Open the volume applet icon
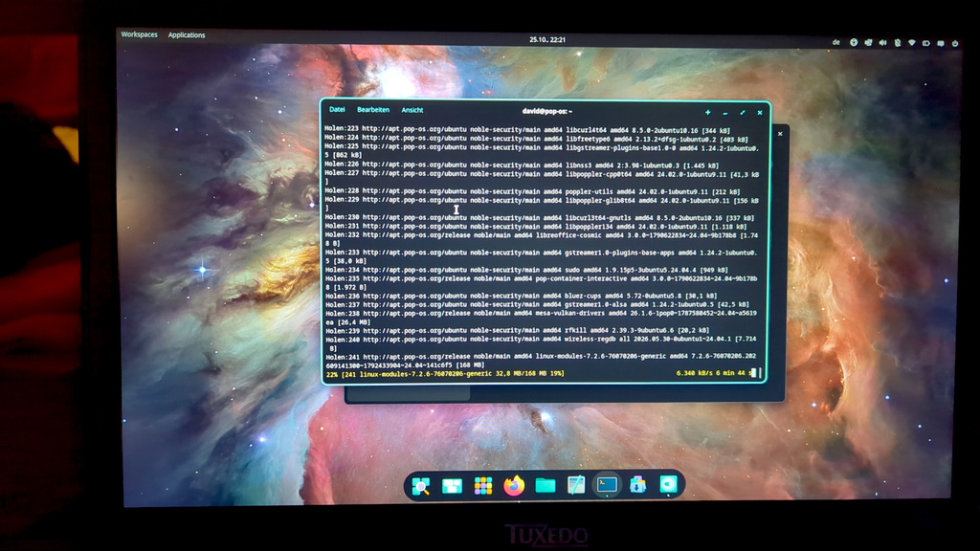980x551 pixels. [x=882, y=43]
